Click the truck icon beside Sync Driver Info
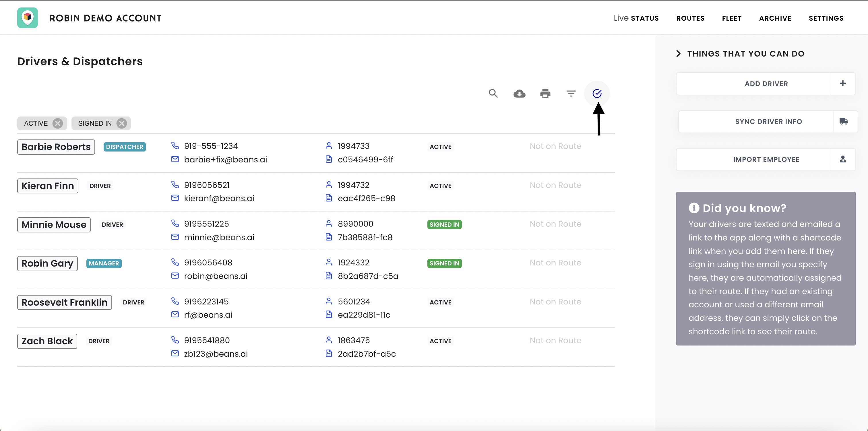Screen dimensions: 868x431 click(844, 121)
